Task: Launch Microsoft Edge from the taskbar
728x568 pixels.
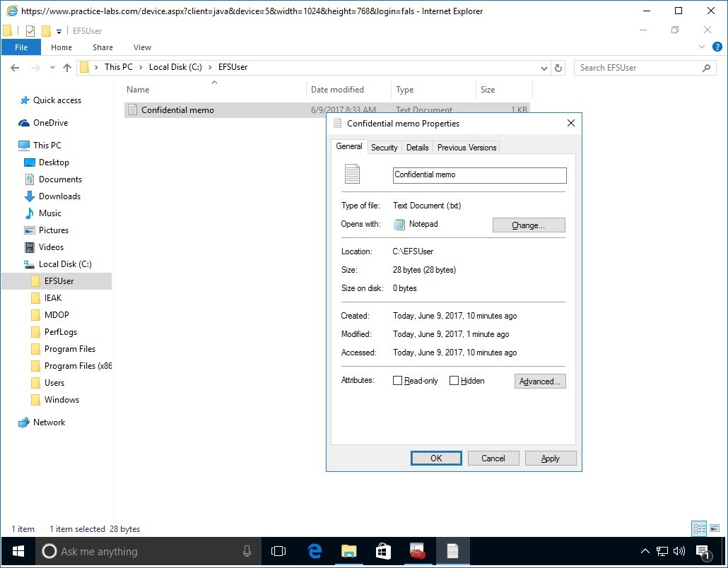Action: click(314, 552)
